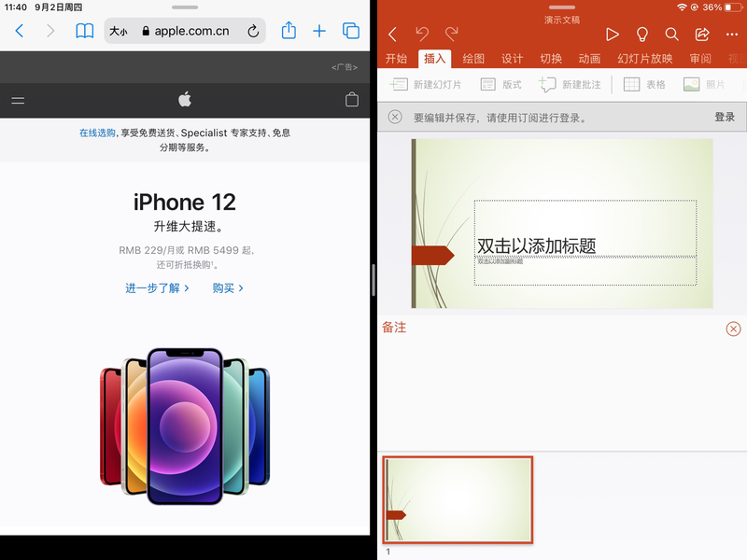Add a new Safari tab
747x560 pixels.
click(x=319, y=32)
